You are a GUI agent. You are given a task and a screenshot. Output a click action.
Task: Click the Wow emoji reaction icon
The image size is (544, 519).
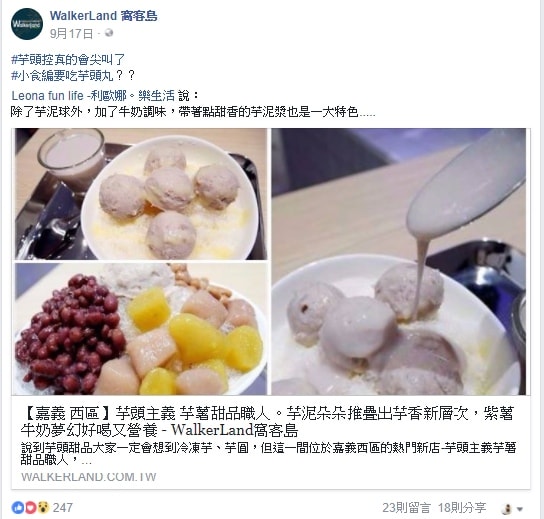click(43, 508)
